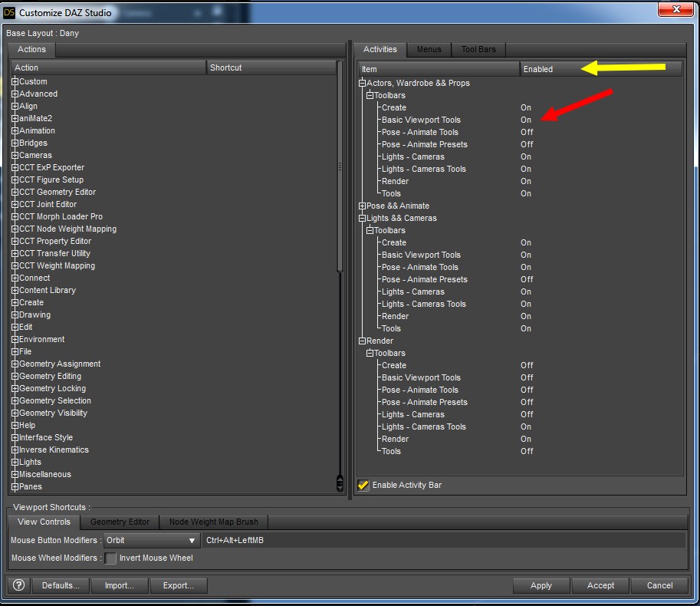Collapse the Actors, Wardrobe && Props activity
This screenshot has width=700, height=606.
(362, 83)
